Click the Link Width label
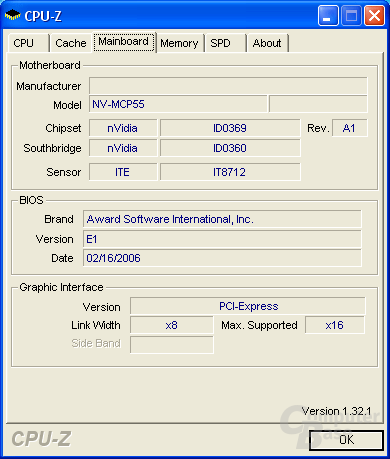 click(x=96, y=325)
